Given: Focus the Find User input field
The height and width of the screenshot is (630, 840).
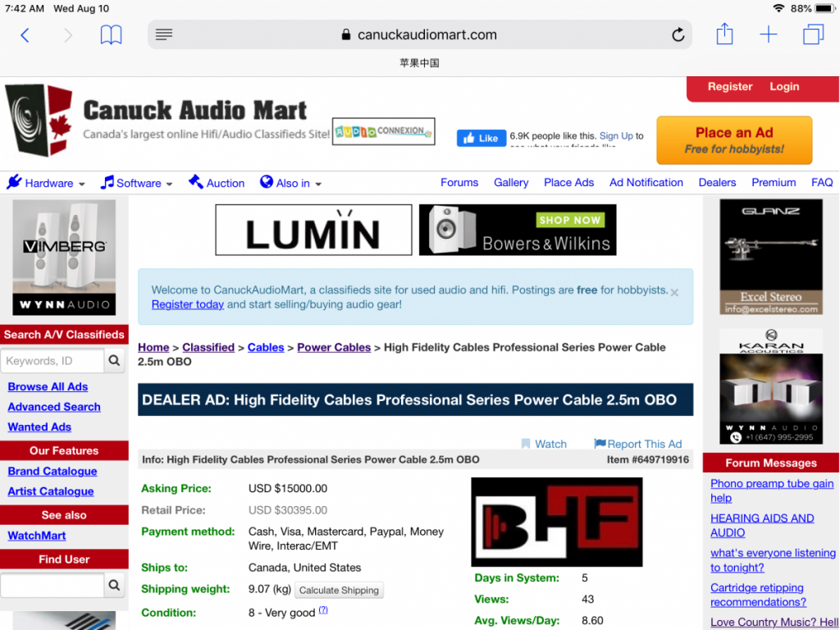Looking at the screenshot, I should pyautogui.click(x=52, y=585).
